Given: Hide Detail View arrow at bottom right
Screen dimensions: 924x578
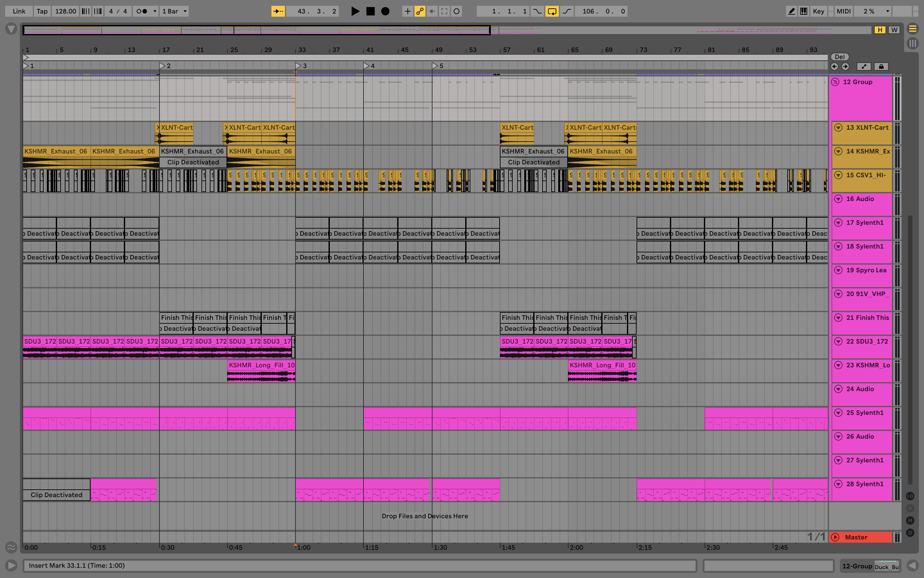Looking at the screenshot, I should tap(912, 565).
